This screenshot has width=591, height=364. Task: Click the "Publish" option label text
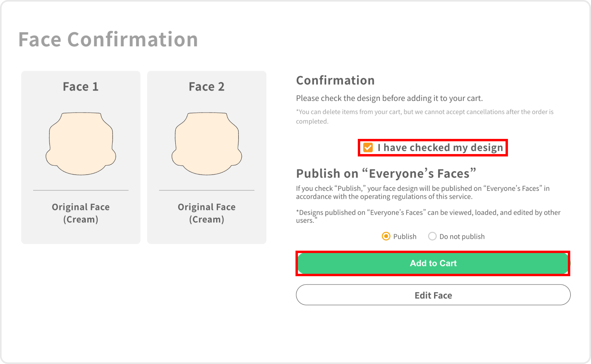coord(405,236)
